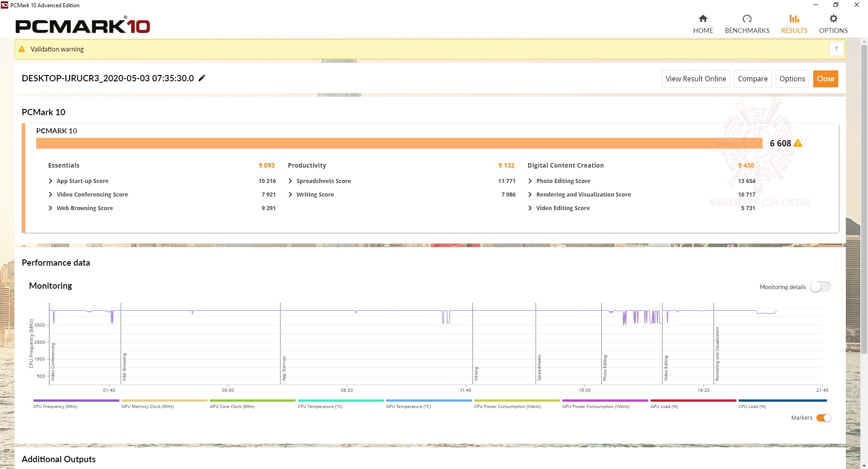Restore down the PCMark 10 window
Screen dimensions: 868x469
(x=836, y=5)
